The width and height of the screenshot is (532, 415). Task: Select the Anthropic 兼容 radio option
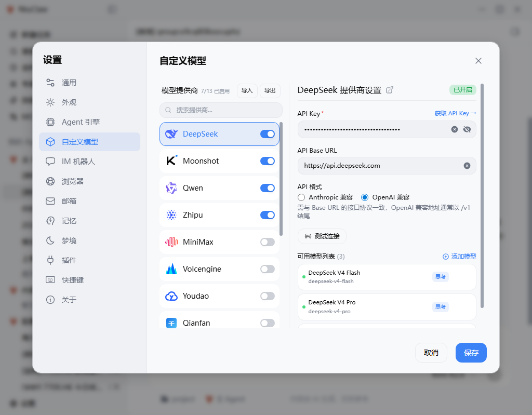pyautogui.click(x=301, y=197)
